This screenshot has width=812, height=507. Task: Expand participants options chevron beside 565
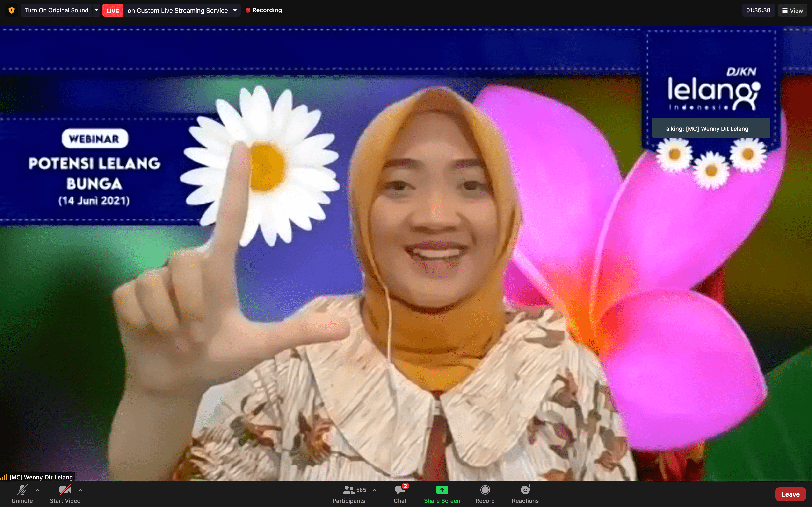click(x=374, y=490)
